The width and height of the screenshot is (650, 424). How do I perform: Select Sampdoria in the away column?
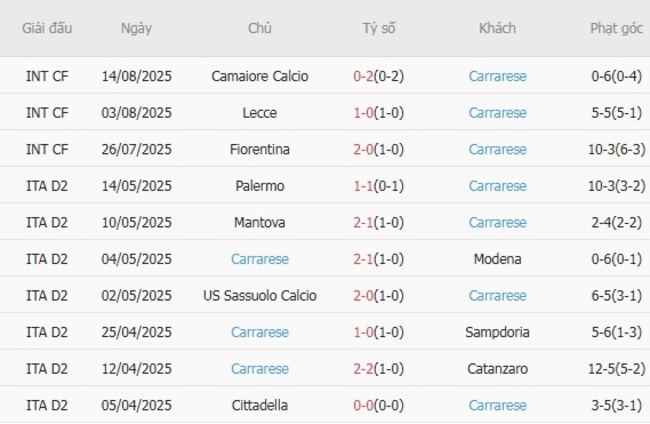click(x=497, y=332)
